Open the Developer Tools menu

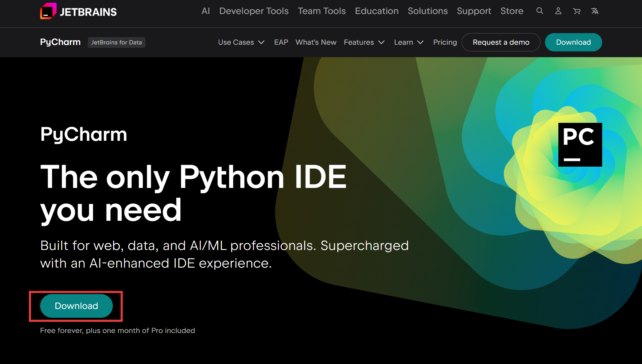point(254,11)
